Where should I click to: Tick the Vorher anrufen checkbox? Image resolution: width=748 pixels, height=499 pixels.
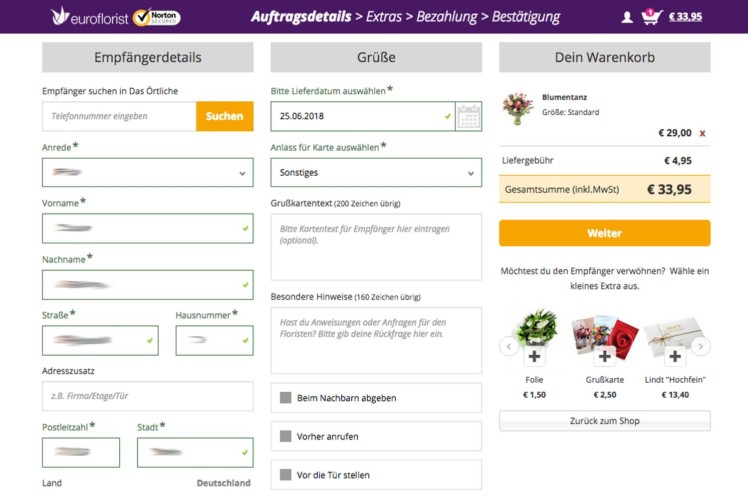(285, 436)
